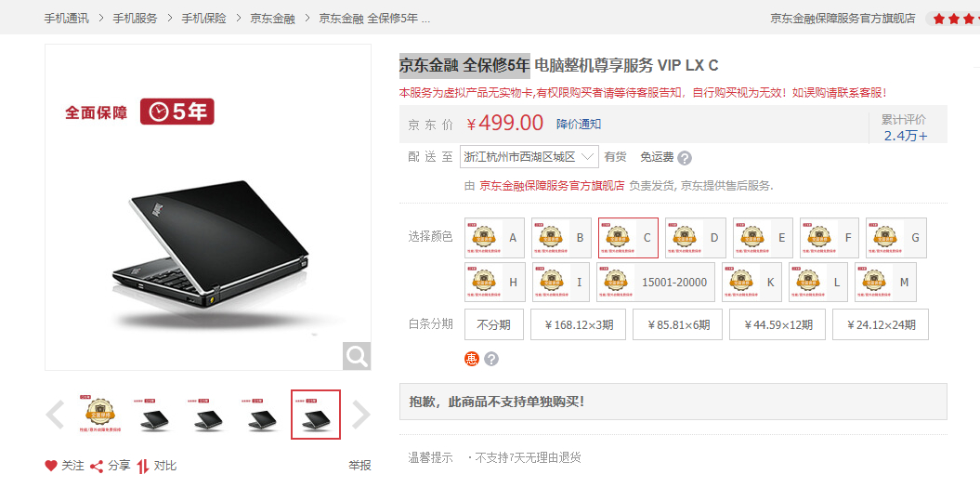The width and height of the screenshot is (980, 501).
Task: Select the 不分期 installment option
Action: click(494, 324)
